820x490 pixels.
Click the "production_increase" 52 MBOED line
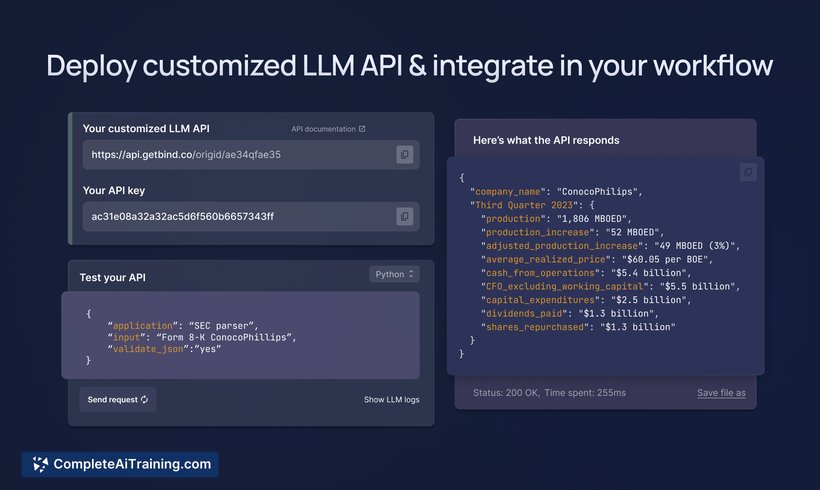pyautogui.click(x=572, y=232)
